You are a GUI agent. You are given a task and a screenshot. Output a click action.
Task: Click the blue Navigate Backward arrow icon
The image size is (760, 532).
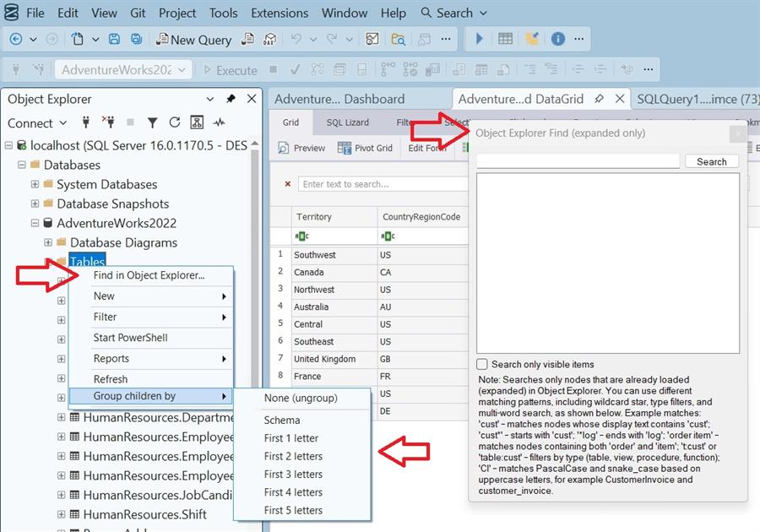tap(16, 39)
